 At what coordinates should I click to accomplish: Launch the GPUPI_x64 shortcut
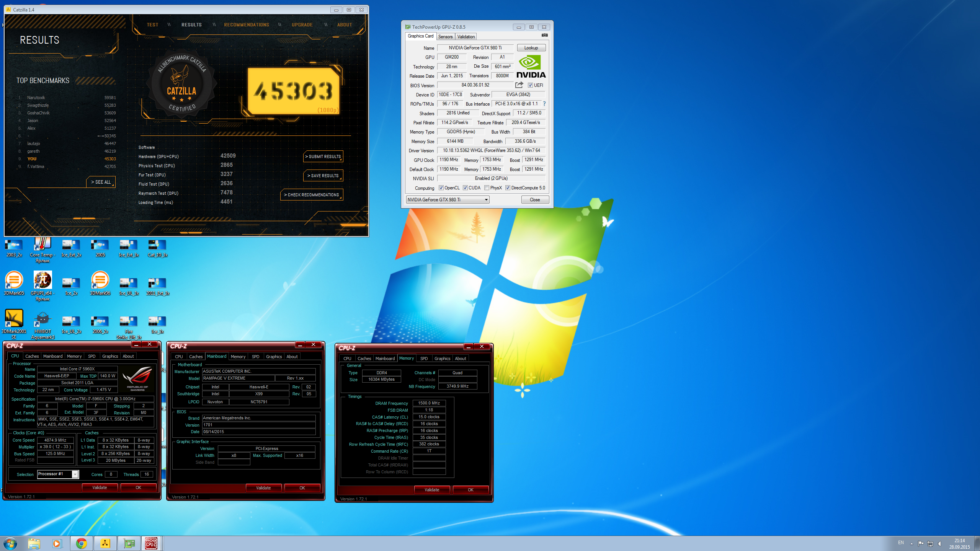pos(42,285)
